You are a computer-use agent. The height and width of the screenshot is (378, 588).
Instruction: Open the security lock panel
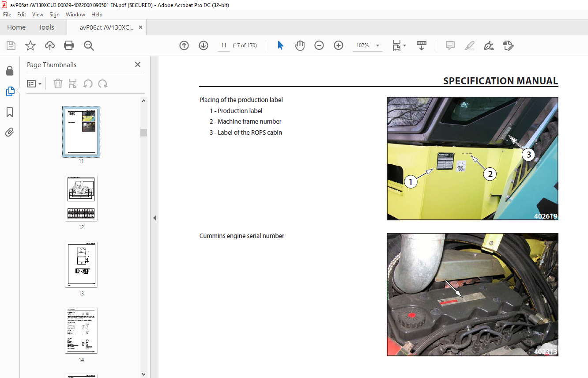click(x=10, y=71)
